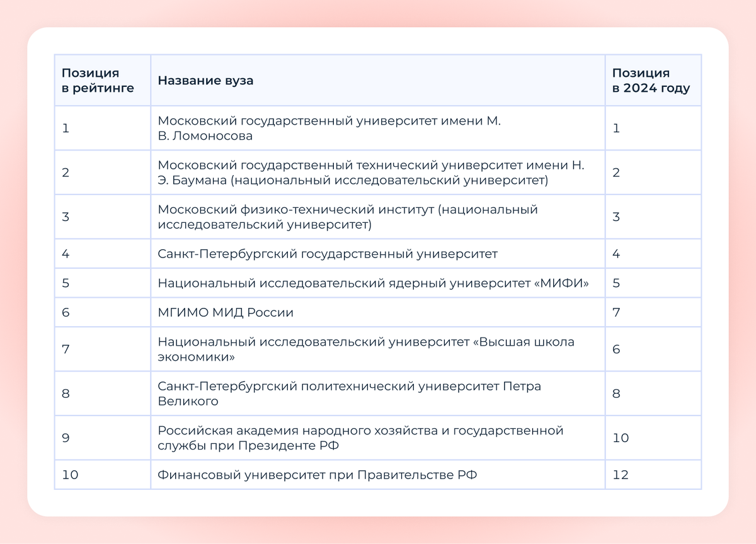Click rank '8' in the политехнический row
The width and height of the screenshot is (756, 544).
point(66,394)
